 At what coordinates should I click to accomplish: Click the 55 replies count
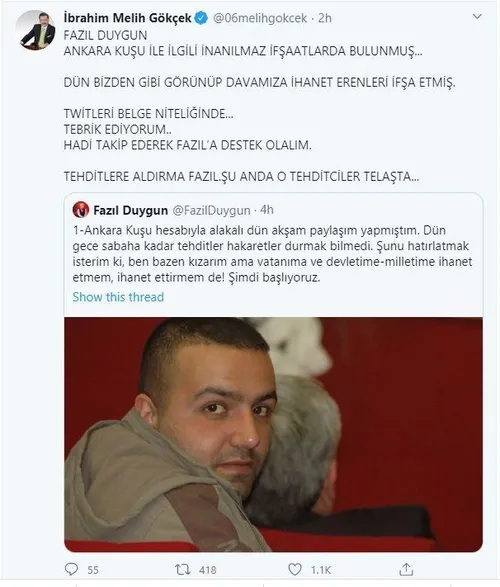93,570
